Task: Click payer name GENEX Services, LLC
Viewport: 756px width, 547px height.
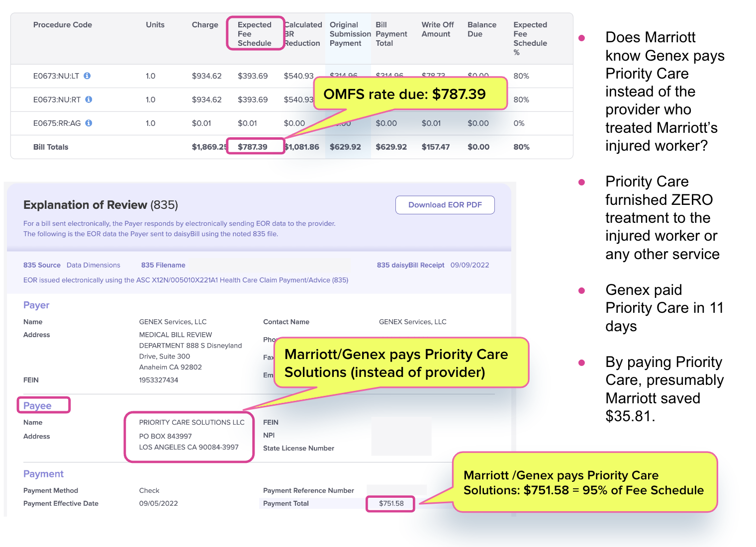Action: tap(173, 322)
